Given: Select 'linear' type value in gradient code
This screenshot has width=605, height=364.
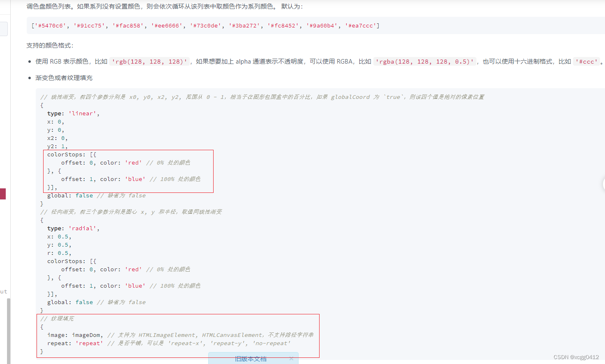Looking at the screenshot, I should point(83,113).
